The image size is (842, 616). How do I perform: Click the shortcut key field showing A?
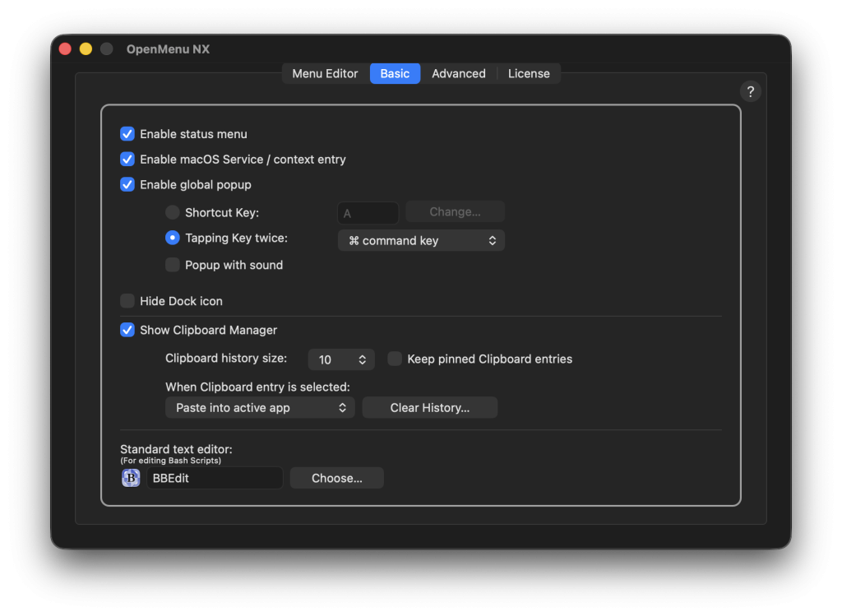(x=368, y=213)
